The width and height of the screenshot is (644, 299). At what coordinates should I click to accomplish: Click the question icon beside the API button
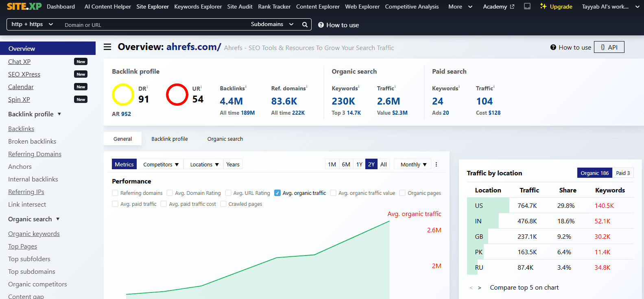click(553, 47)
